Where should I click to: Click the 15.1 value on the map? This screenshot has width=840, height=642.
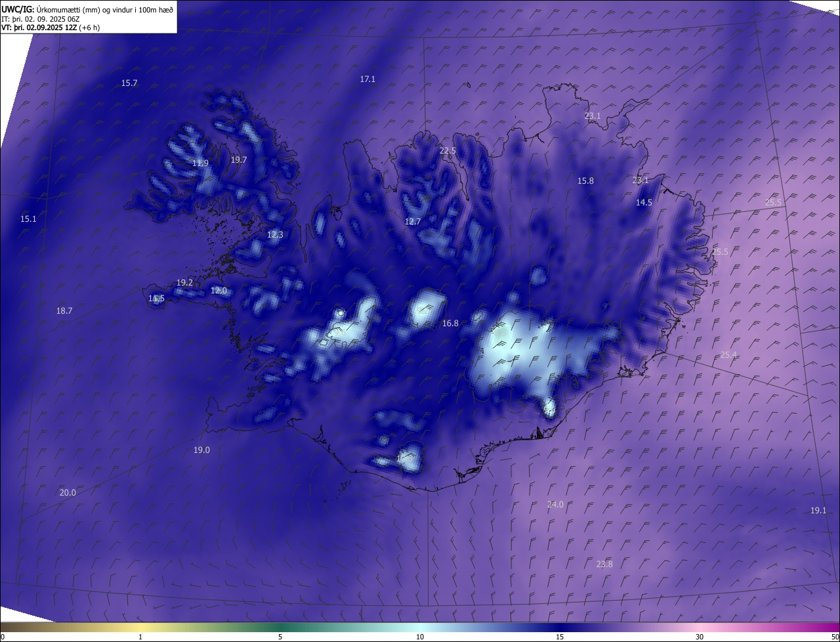click(x=28, y=219)
